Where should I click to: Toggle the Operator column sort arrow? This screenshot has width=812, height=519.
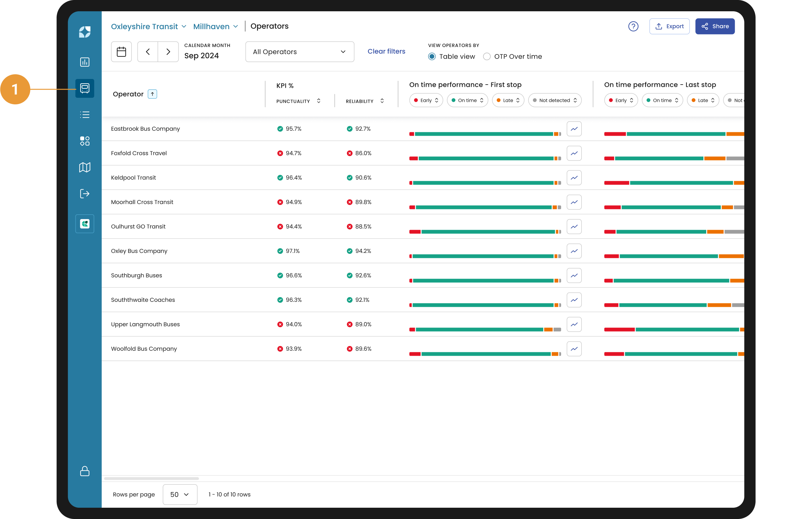pos(153,94)
